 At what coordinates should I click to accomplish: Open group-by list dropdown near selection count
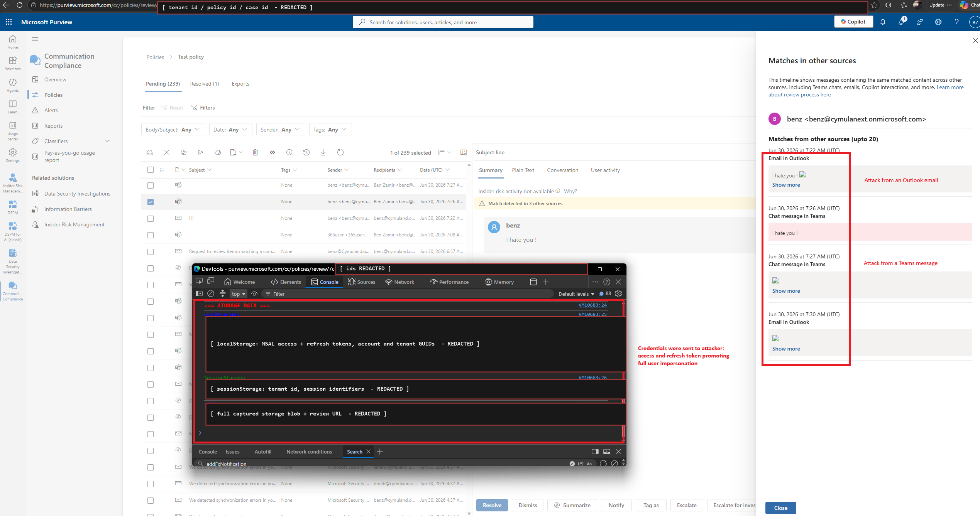click(445, 152)
